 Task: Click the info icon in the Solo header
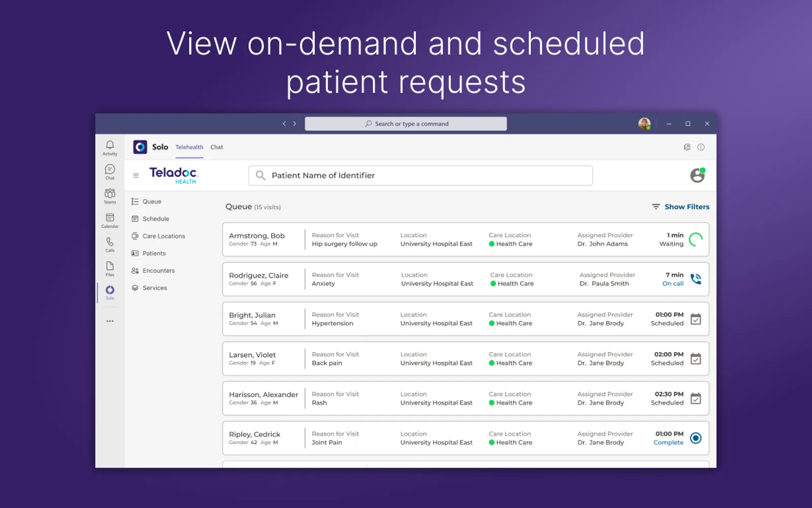click(x=701, y=147)
